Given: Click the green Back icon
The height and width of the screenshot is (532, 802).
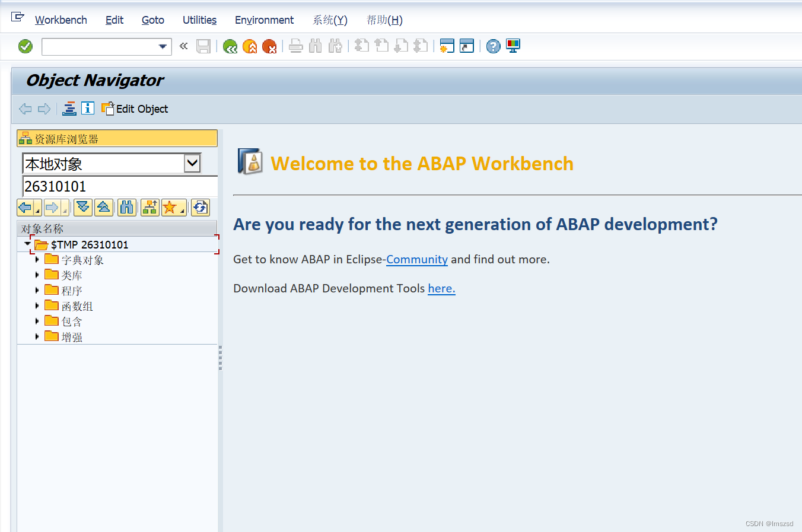Looking at the screenshot, I should point(230,46).
